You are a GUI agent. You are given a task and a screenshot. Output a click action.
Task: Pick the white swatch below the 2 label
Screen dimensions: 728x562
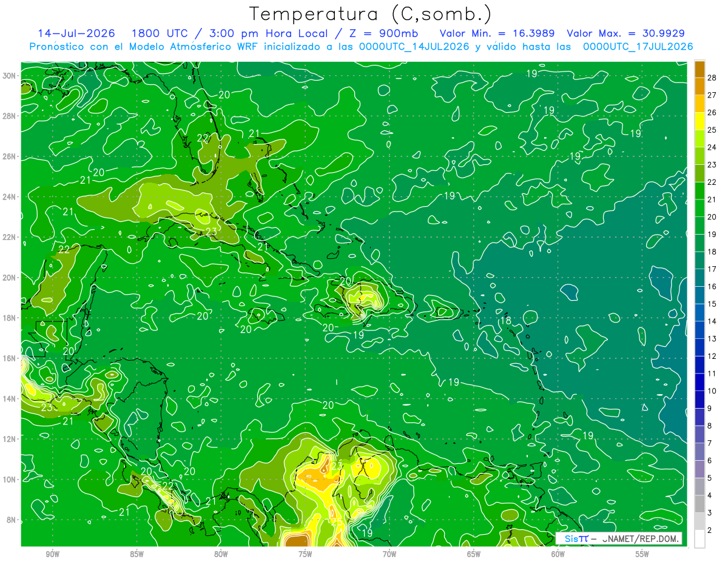(x=699, y=539)
